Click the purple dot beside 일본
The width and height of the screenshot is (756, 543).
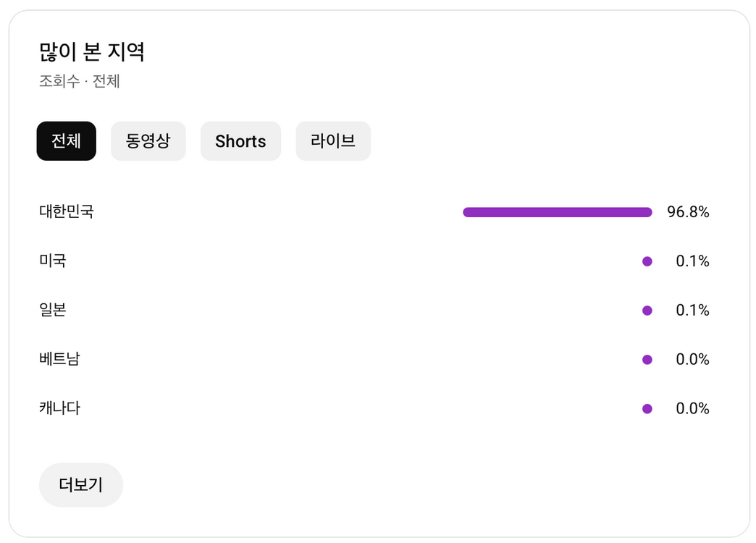(x=647, y=310)
